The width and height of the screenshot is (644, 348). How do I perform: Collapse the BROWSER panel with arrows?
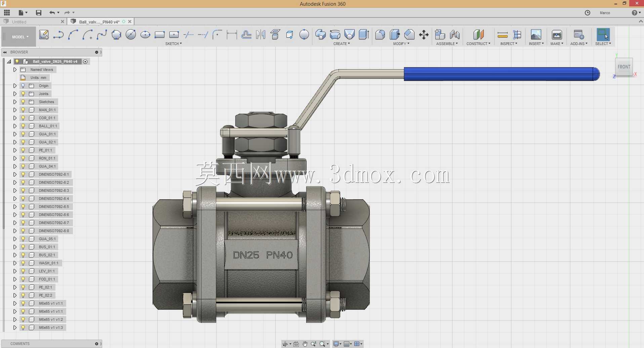click(5, 52)
